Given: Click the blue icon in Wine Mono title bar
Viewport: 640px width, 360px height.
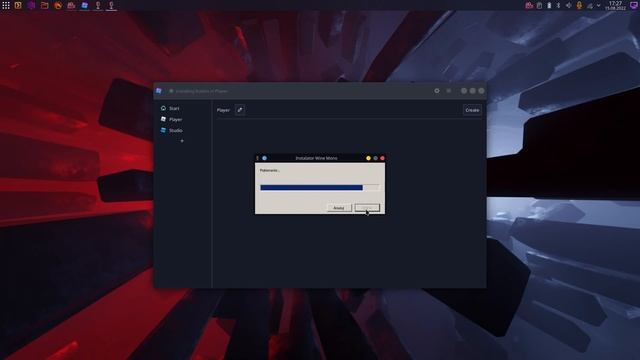Looking at the screenshot, I should tap(264, 158).
